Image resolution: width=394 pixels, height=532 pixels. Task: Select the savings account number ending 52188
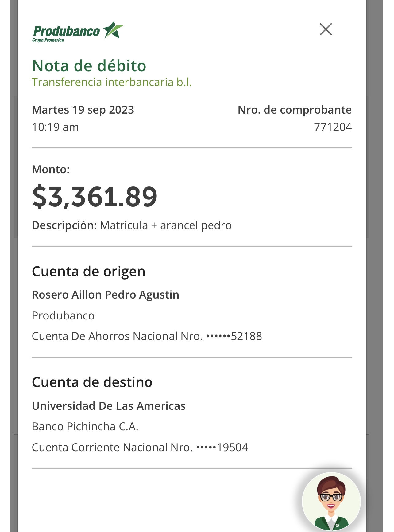click(x=147, y=336)
